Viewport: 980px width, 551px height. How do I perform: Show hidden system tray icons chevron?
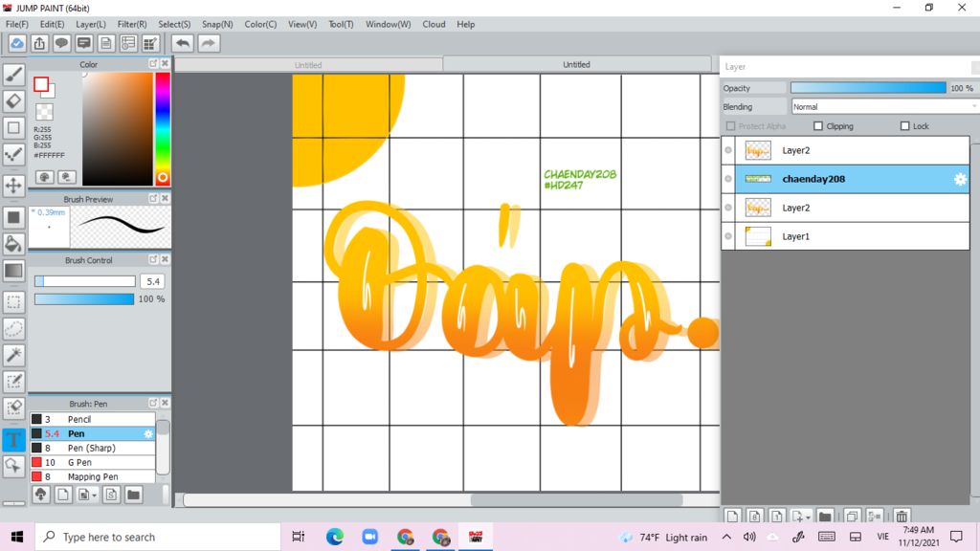pos(726,537)
